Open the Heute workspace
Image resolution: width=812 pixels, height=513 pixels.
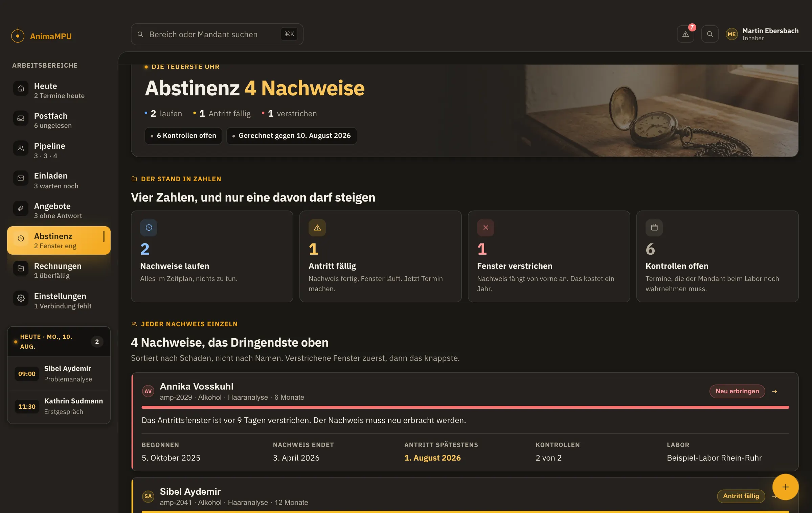tap(59, 91)
